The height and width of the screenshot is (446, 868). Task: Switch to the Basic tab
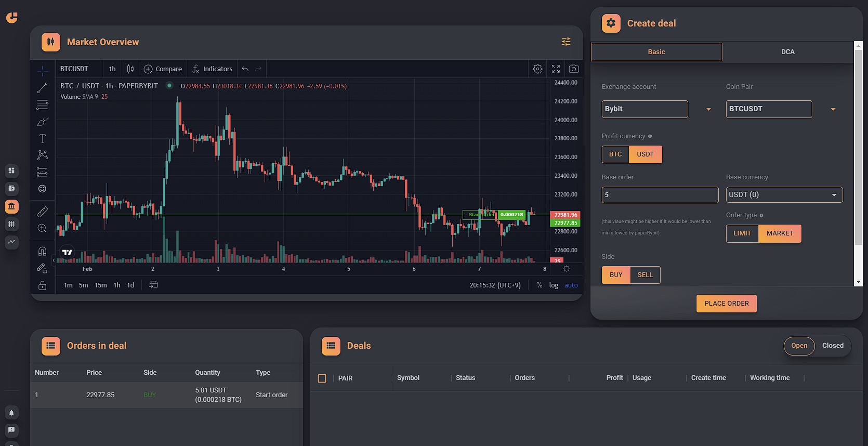656,51
